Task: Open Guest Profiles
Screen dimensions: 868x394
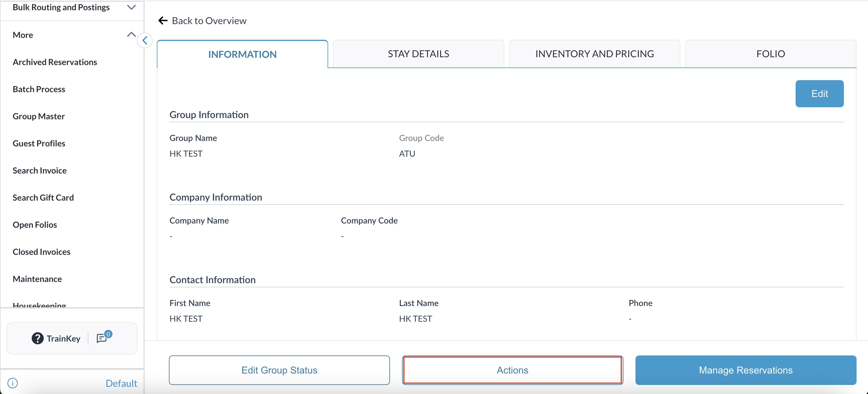Action: pyautogui.click(x=39, y=143)
